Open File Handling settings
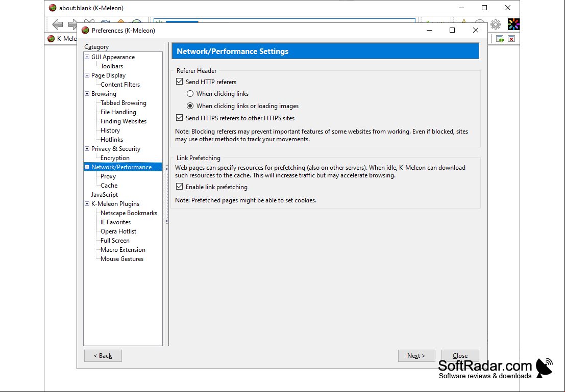Viewport: 565px width, 392px height. [x=118, y=112]
